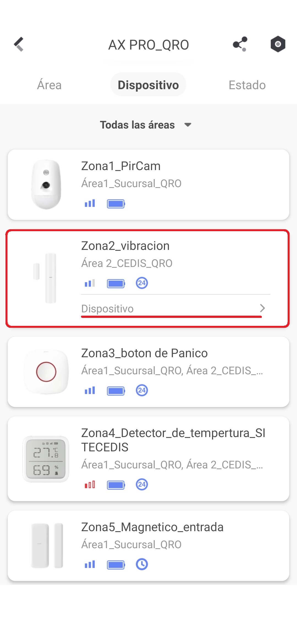Expand the Todas las áreas dropdown
The height and width of the screenshot is (644, 297).
tap(146, 125)
